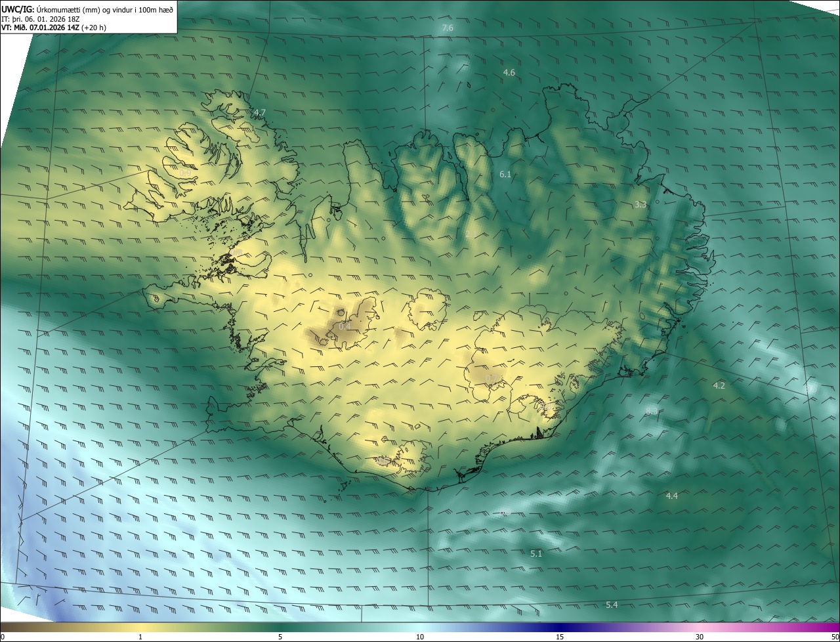Click the 6.1 value label

click(x=505, y=174)
